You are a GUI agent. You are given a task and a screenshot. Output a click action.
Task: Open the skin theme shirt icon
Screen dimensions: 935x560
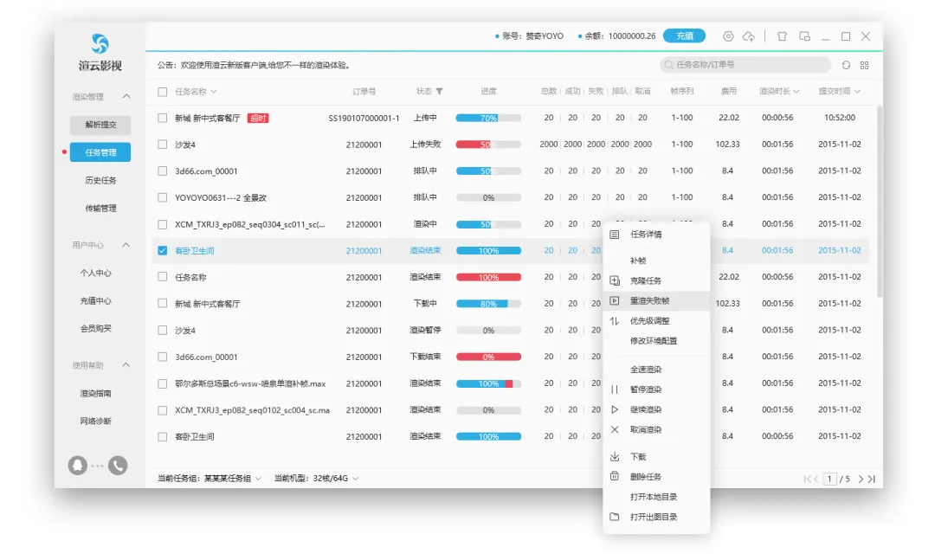coord(782,36)
